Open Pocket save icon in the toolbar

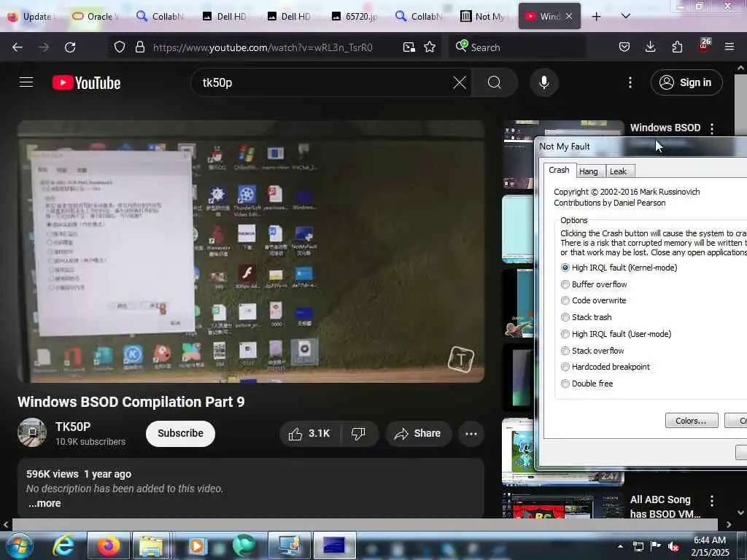[x=624, y=47]
